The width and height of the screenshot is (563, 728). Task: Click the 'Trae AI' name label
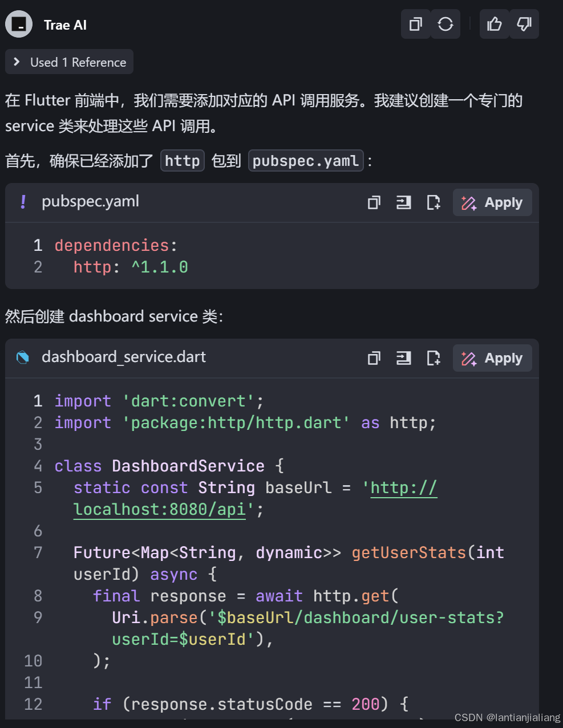click(x=65, y=25)
